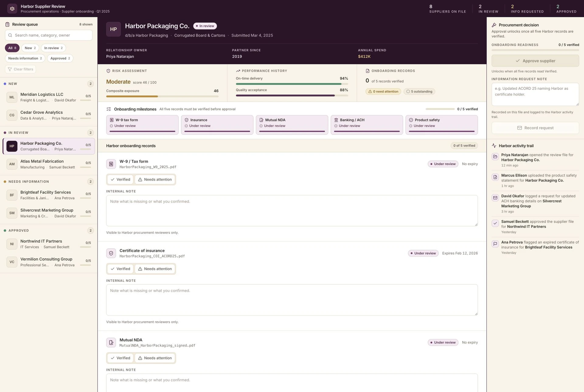
Task: Focus the Search name, category, owner field
Action: coord(49,35)
